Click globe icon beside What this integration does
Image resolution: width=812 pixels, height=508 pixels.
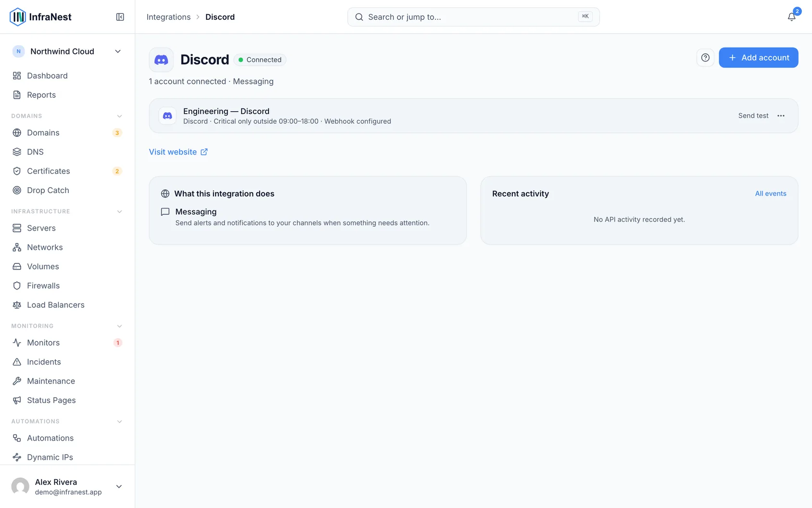tap(165, 194)
